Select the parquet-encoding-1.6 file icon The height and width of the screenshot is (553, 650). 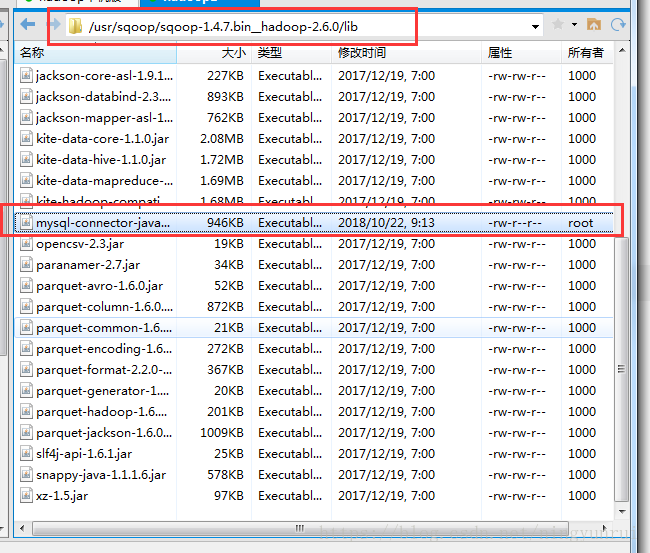pyautogui.click(x=26, y=349)
